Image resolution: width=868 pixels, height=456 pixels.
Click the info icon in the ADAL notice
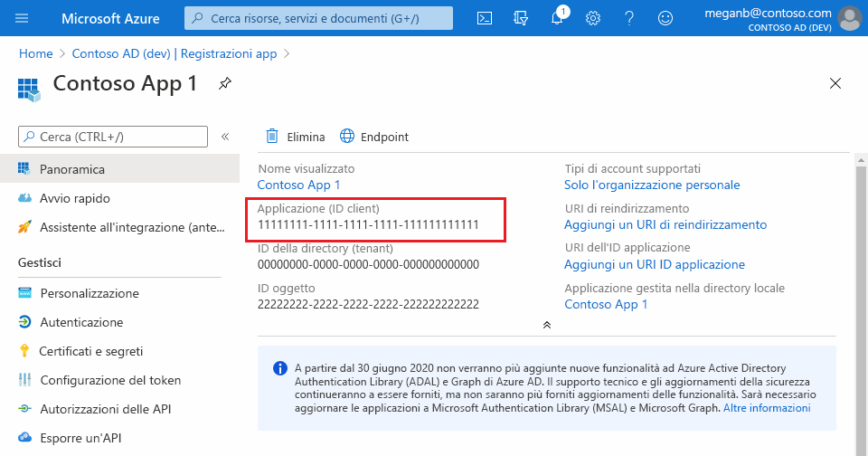tap(280, 368)
